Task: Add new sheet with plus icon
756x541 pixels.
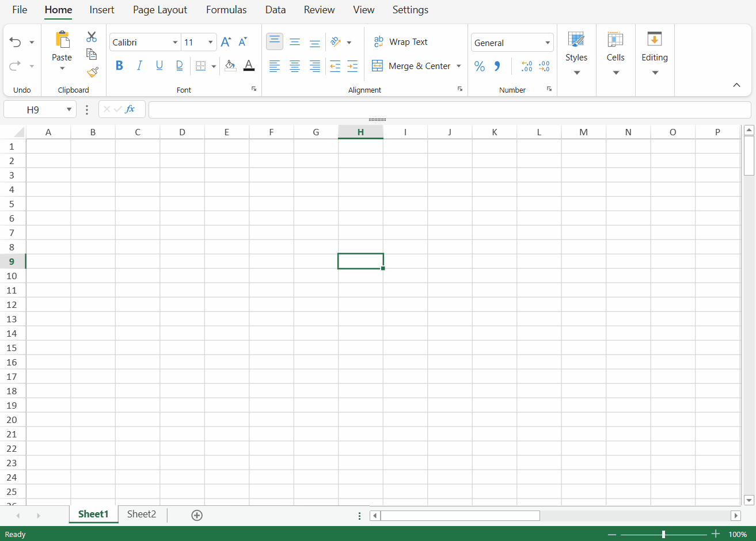Action: pos(197,515)
